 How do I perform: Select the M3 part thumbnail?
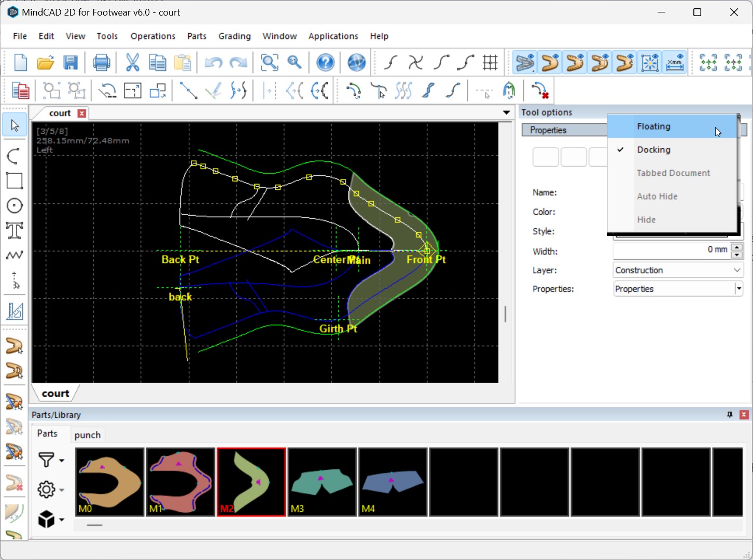[x=322, y=482]
